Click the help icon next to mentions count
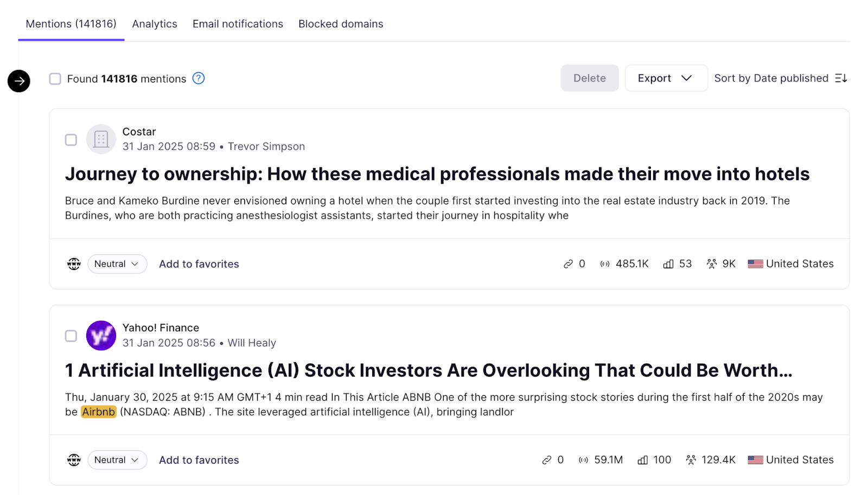Viewport: 868px width, 495px height. pos(198,78)
